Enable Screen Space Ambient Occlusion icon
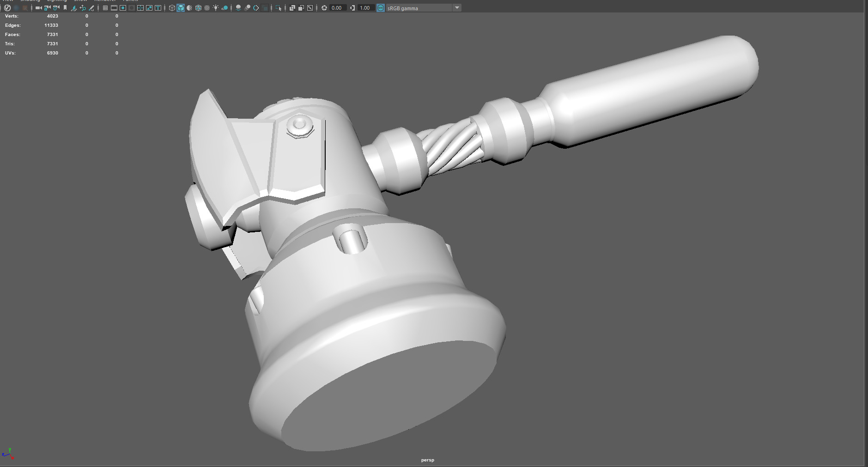Screen dimensions: 868x467 point(238,8)
